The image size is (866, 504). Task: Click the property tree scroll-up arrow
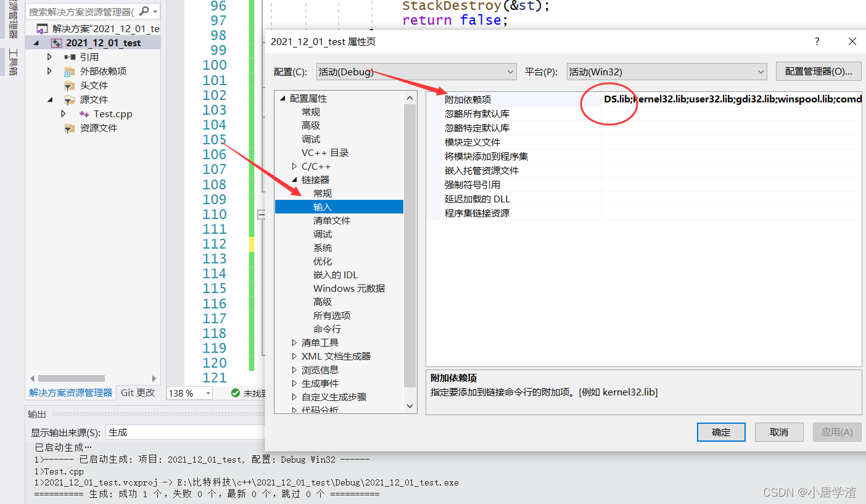tap(410, 98)
